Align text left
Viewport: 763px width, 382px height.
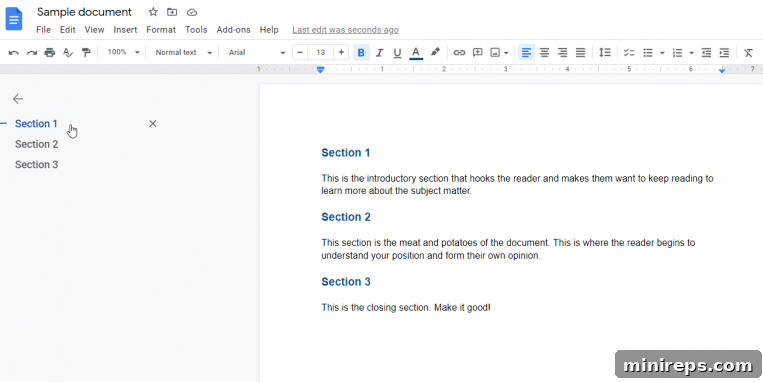(526, 53)
